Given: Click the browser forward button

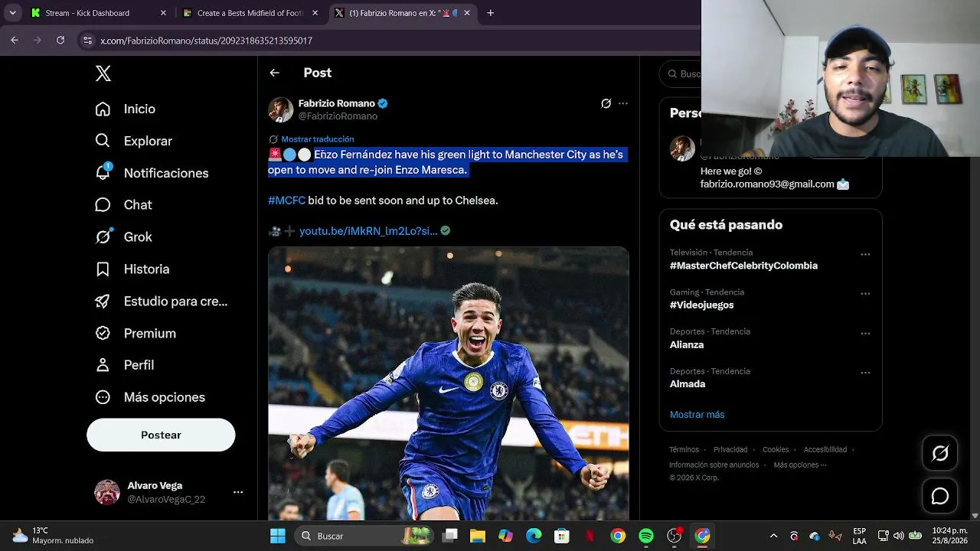Looking at the screenshot, I should 38,41.
